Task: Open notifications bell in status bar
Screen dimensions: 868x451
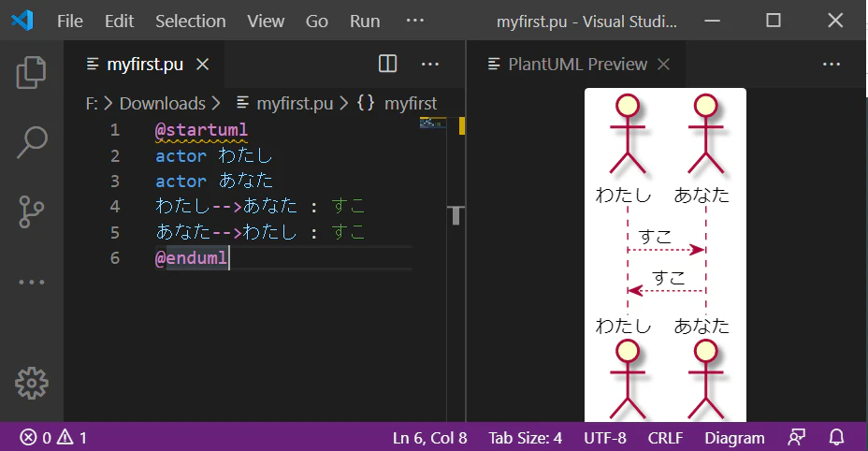Action: 836,438
